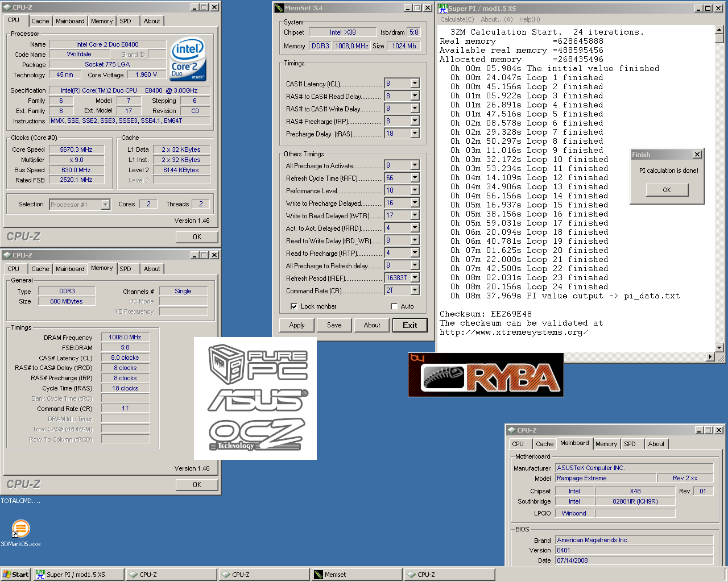Open the 3DMark05.exe desktop shortcut icon
728x582 pixels.
click(x=20, y=529)
